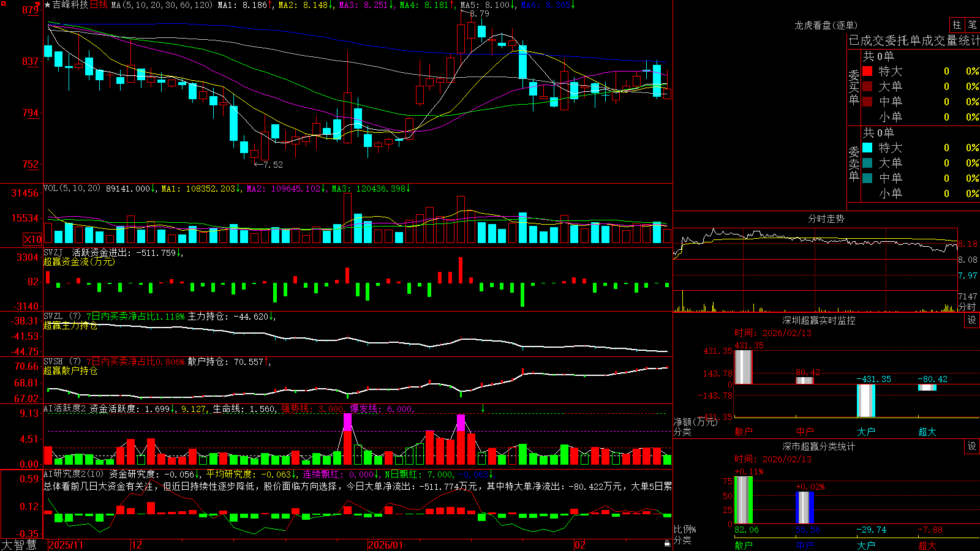Click the 7.52 low price annotation
This screenshot has width=980, height=551.
273,165
